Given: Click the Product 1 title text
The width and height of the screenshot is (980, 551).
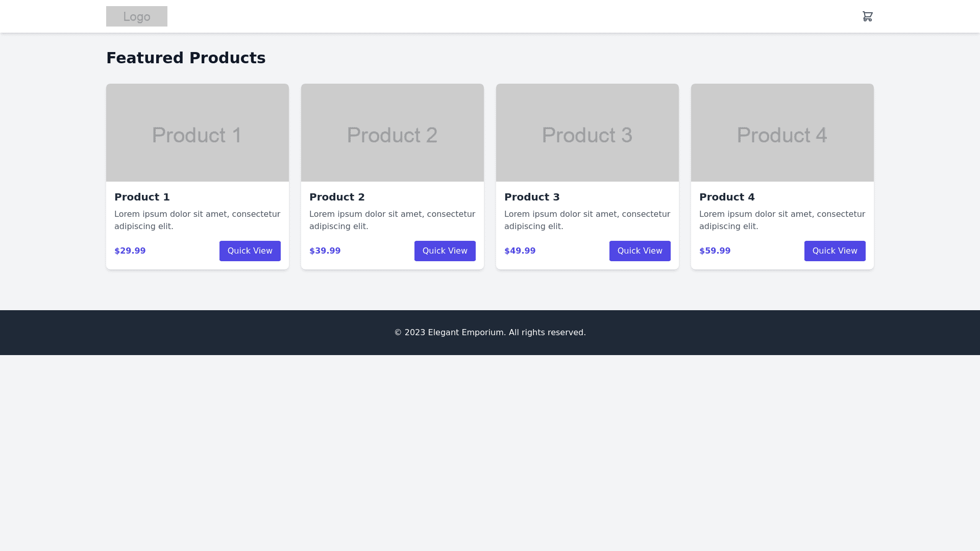Looking at the screenshot, I should (142, 197).
